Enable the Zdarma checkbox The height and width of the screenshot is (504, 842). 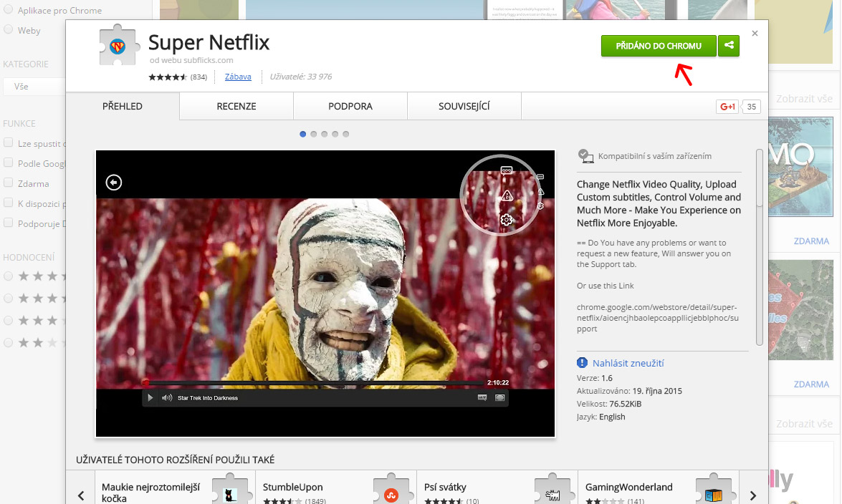(8, 183)
